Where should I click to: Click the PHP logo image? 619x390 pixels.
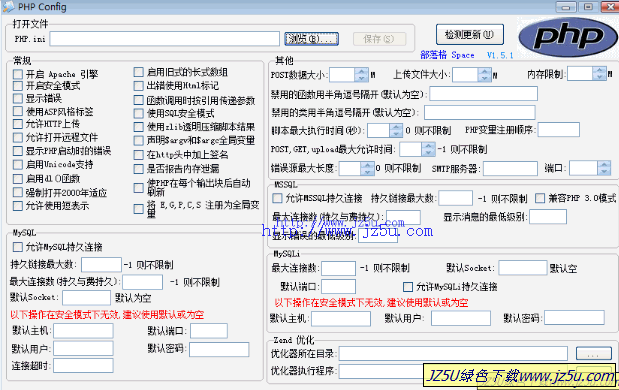point(568,38)
